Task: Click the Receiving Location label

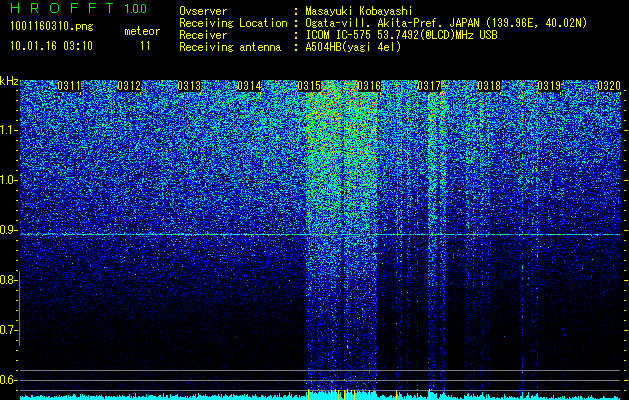Action: [233, 23]
